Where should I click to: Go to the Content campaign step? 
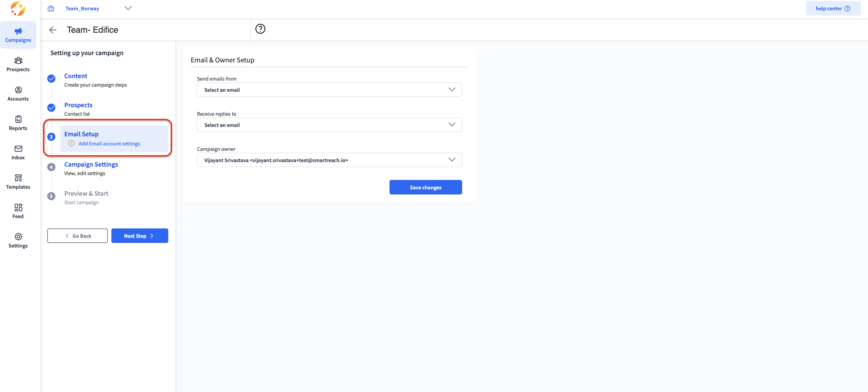click(x=75, y=76)
